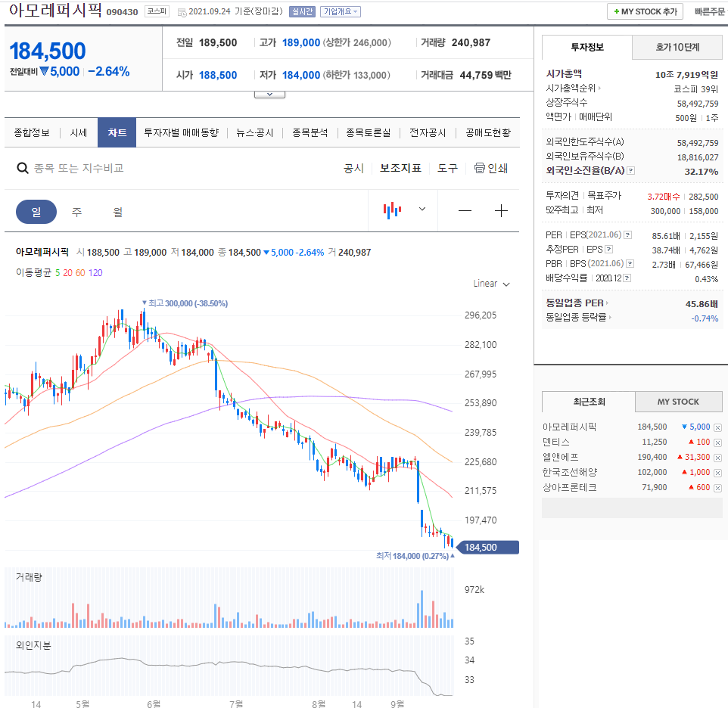
Task: Open 상아프론테크 in recent list
Action: [570, 488]
